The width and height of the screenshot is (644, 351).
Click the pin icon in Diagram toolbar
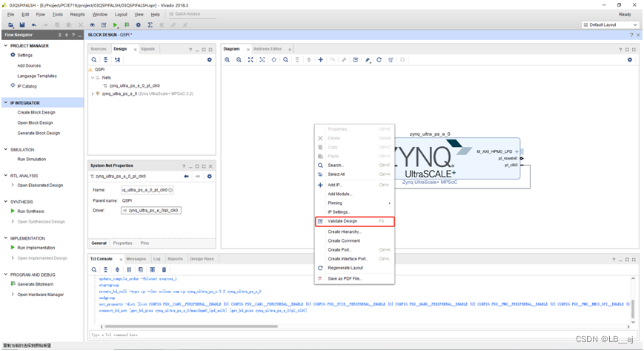pos(368,60)
